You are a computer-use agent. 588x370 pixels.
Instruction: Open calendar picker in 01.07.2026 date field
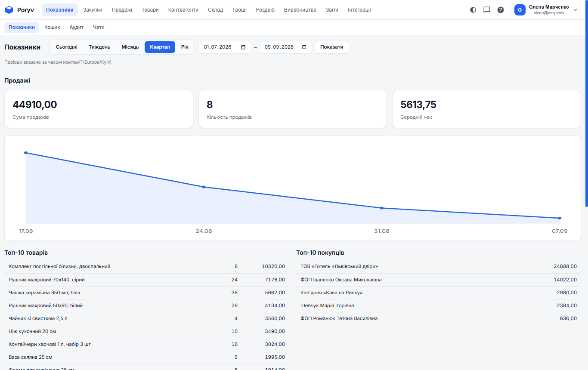pos(243,47)
